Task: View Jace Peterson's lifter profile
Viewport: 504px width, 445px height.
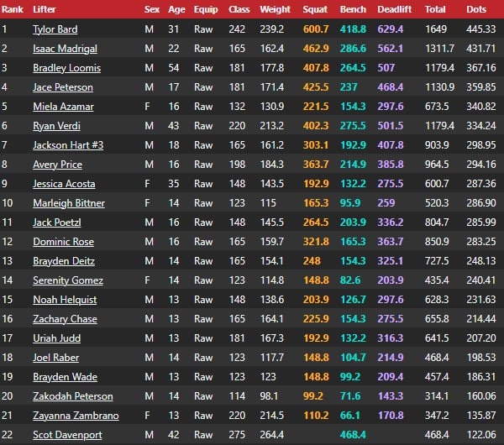Action: point(63,87)
